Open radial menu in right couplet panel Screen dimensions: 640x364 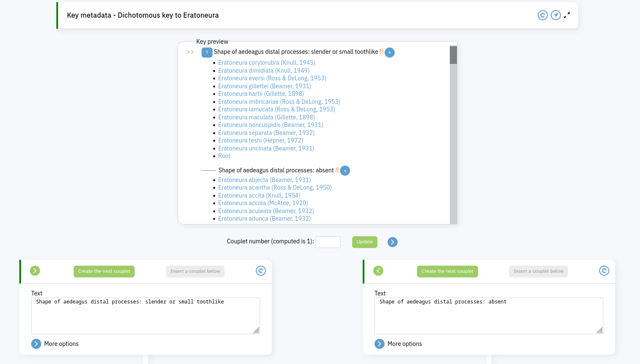[604, 271]
